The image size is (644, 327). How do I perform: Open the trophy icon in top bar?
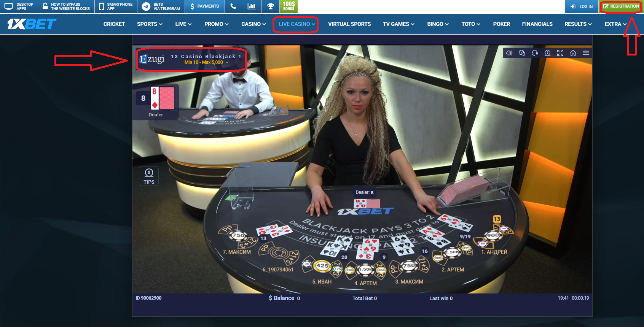pos(270,6)
